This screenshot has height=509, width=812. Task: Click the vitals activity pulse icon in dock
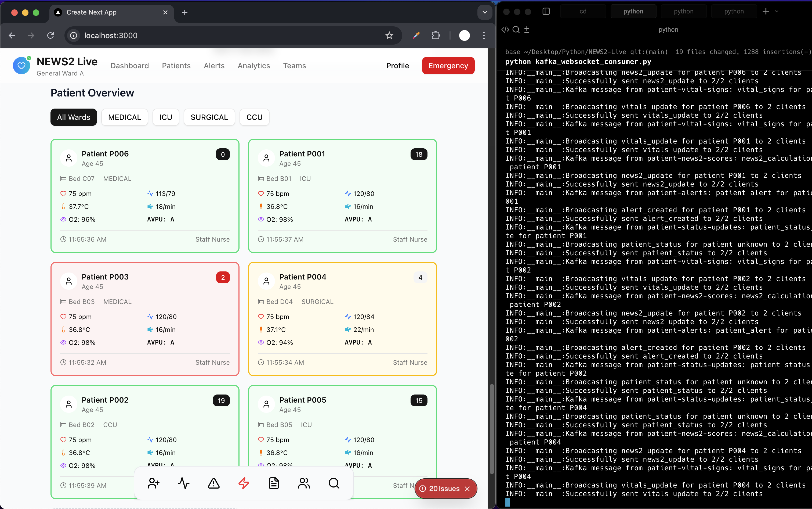pyautogui.click(x=184, y=483)
